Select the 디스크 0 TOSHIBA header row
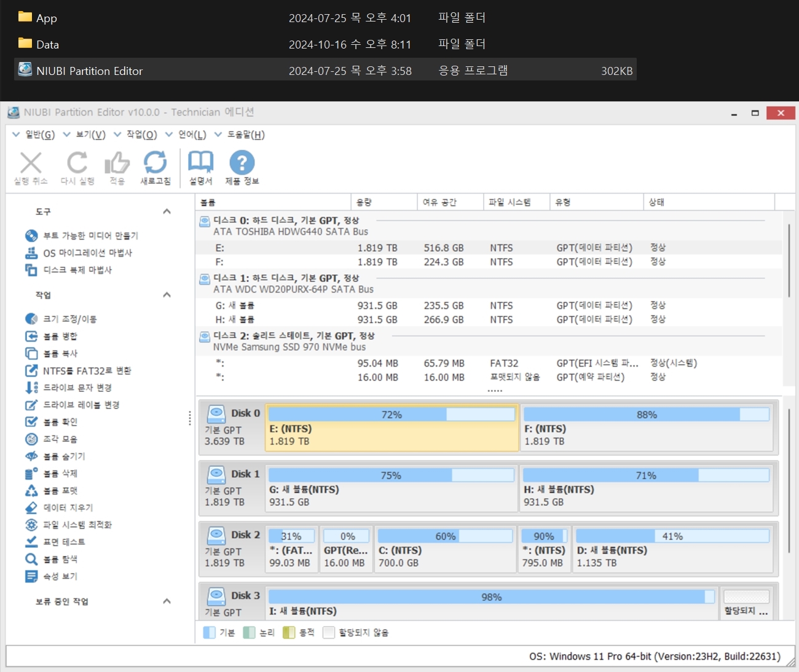Viewport: 799px width, 672px height. [x=489, y=226]
